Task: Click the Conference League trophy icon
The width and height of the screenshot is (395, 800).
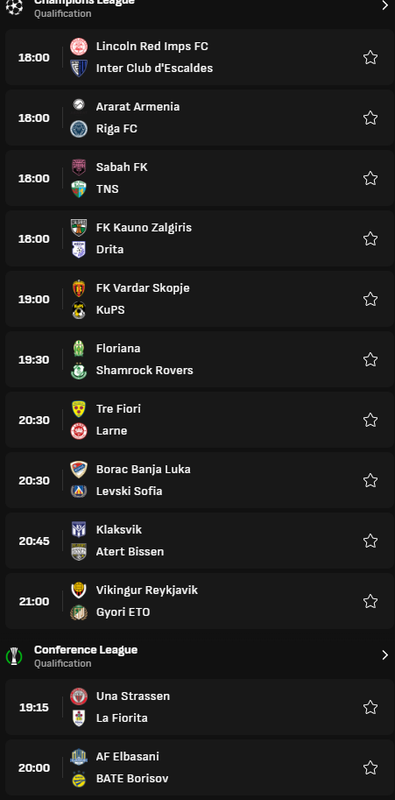Action: (14, 656)
